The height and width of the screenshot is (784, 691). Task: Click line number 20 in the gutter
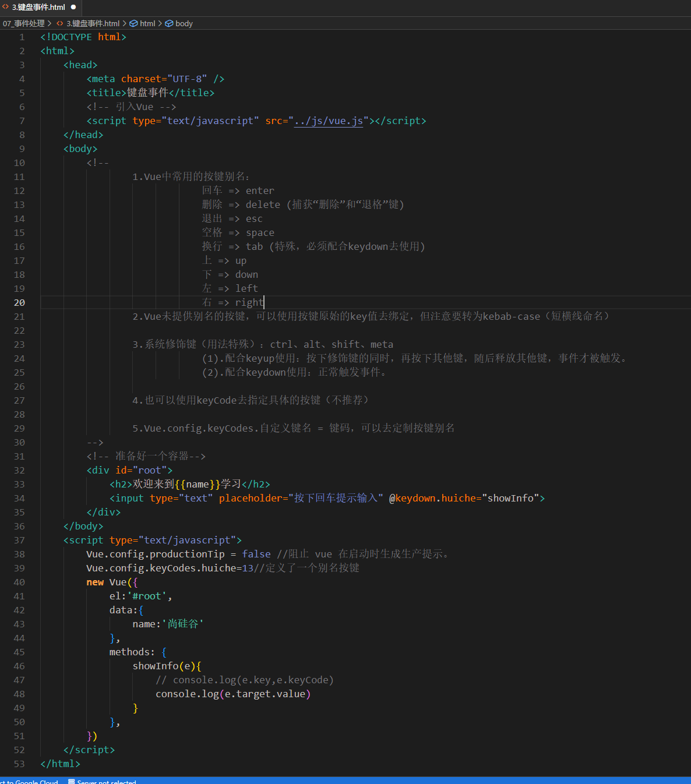(x=19, y=302)
